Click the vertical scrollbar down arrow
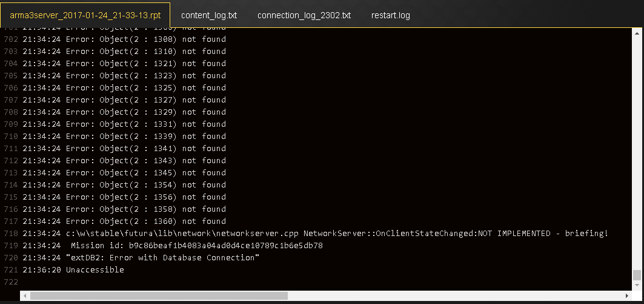The width and height of the screenshot is (644, 304). coord(637,285)
